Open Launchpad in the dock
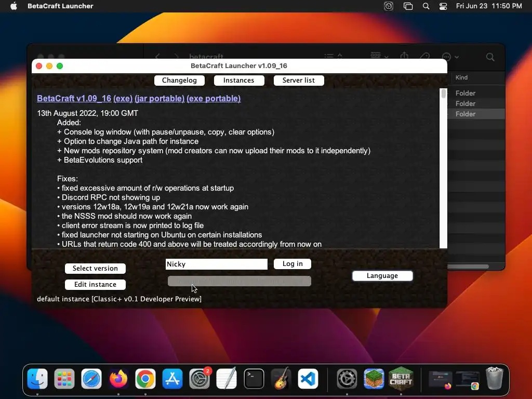 pos(64,378)
